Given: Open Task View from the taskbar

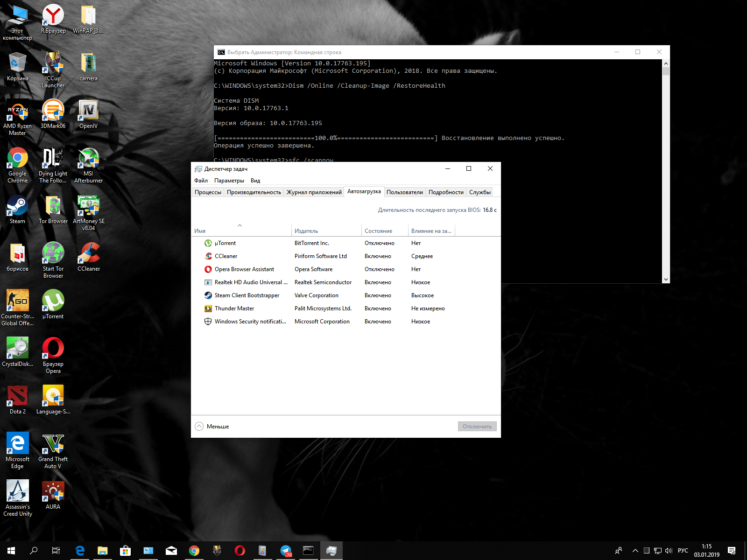Looking at the screenshot, I should pos(56,551).
